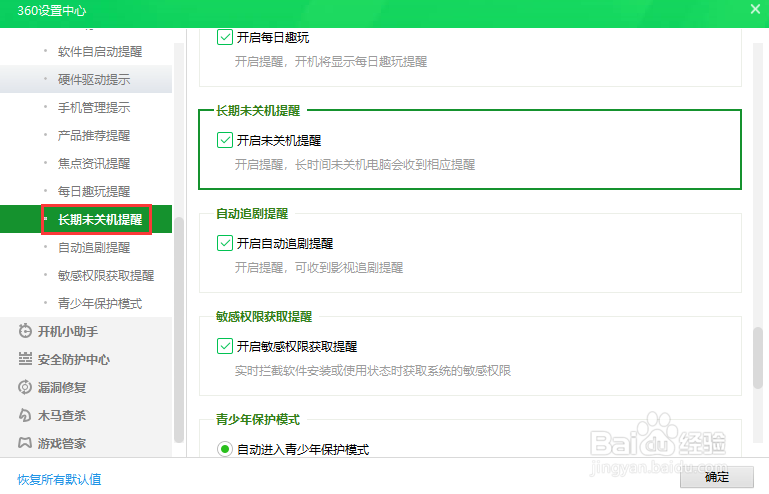Image resolution: width=769 pixels, height=494 pixels.
Task: Click description 开启提醒，开机将显示每日趣玩提醒
Action: tap(331, 61)
